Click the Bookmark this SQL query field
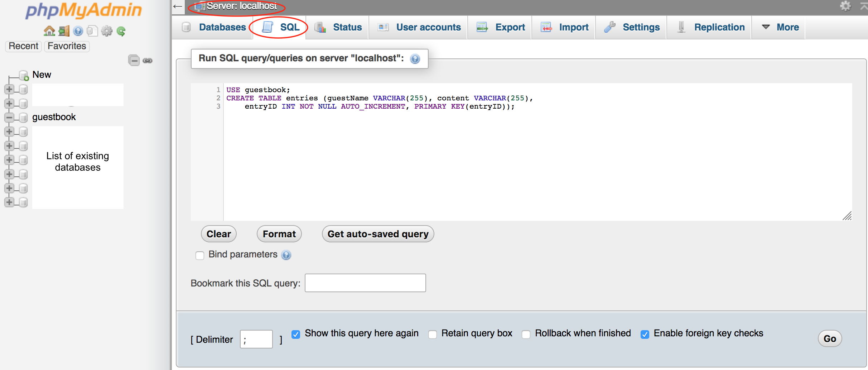The height and width of the screenshot is (370, 868). coord(365,283)
